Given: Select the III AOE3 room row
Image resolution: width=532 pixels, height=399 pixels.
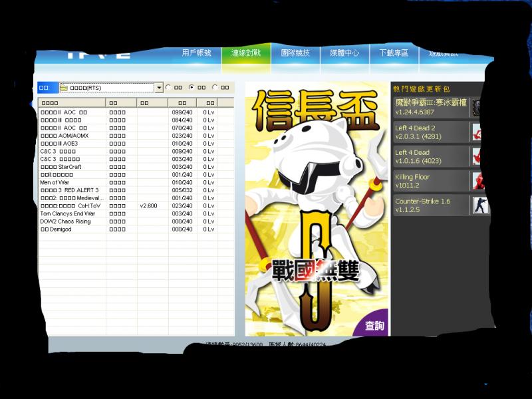Looking at the screenshot, I should point(136,144).
